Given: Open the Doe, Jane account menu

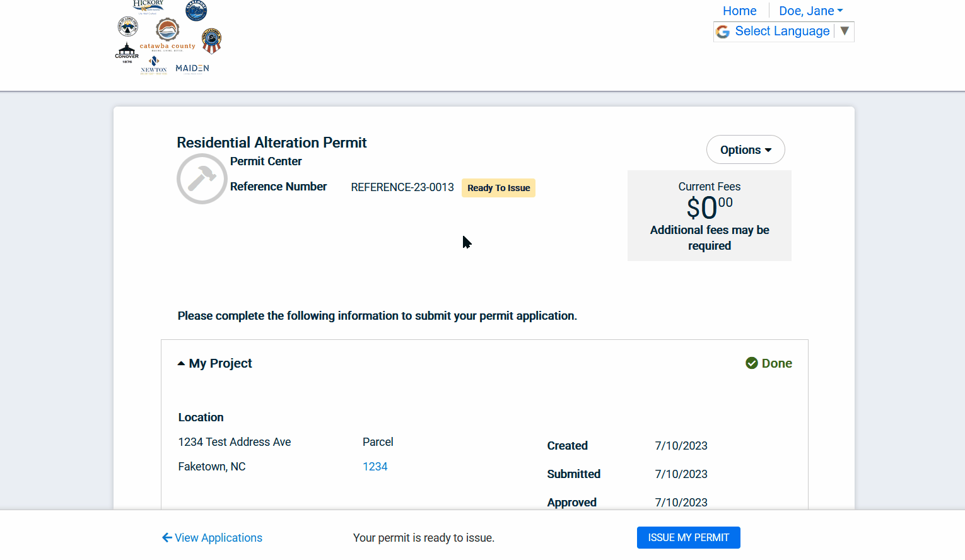Looking at the screenshot, I should [810, 11].
